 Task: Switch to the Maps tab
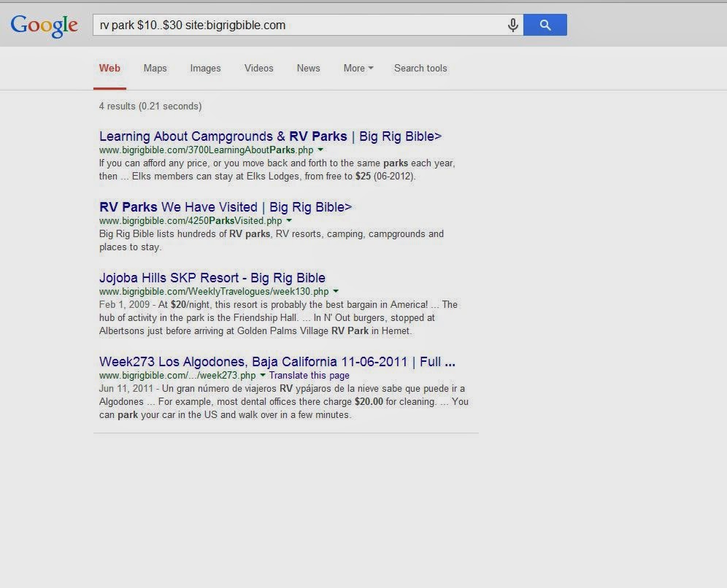pos(155,68)
